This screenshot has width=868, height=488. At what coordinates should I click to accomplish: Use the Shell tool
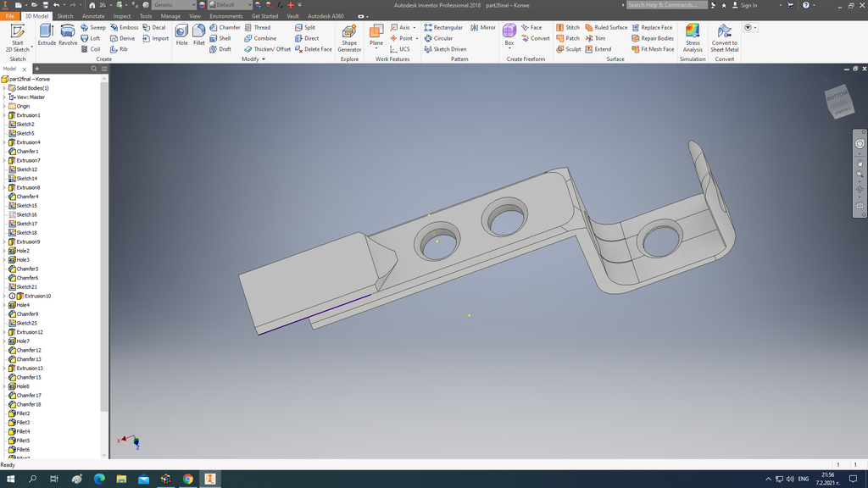(220, 38)
